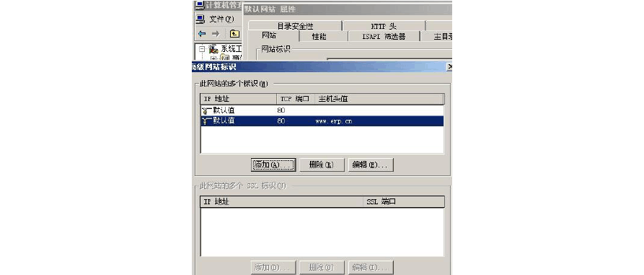Viewport: 644px width, 275px height.
Task: Click the Up one level folder icon
Action: (x=234, y=34)
